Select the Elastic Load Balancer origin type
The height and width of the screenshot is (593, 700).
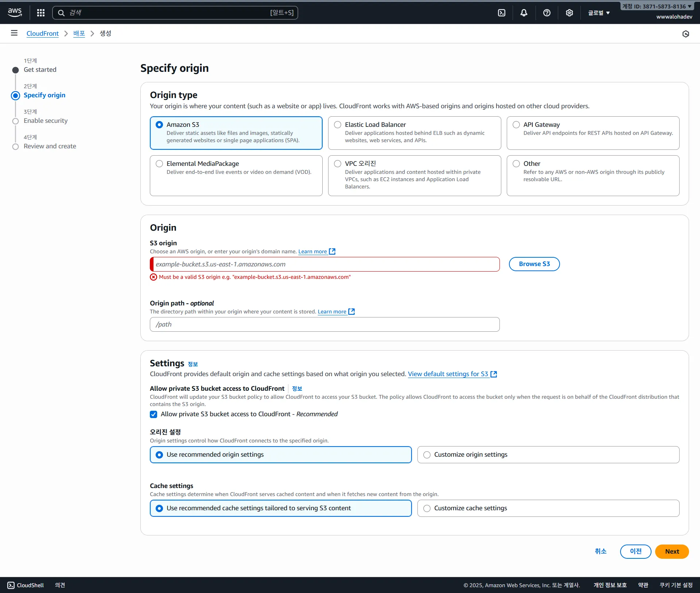pyautogui.click(x=338, y=125)
